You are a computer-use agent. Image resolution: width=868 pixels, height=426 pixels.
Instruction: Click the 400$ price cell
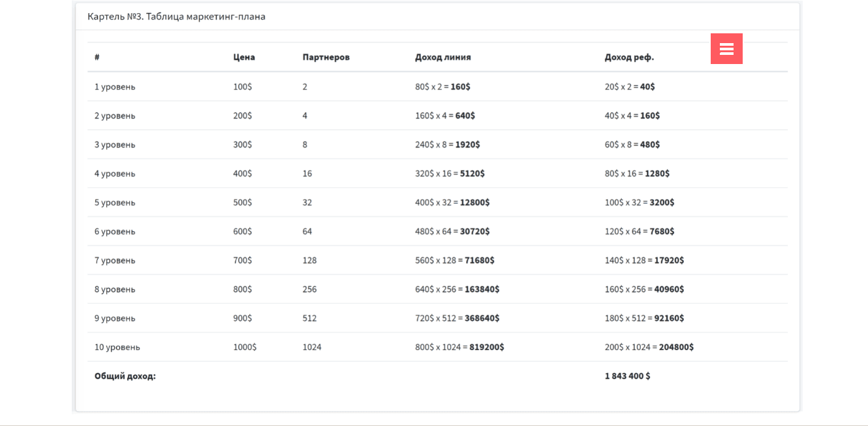point(242,174)
